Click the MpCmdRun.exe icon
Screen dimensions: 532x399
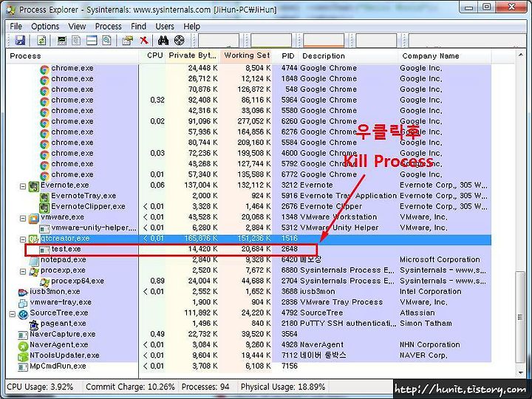click(23, 367)
